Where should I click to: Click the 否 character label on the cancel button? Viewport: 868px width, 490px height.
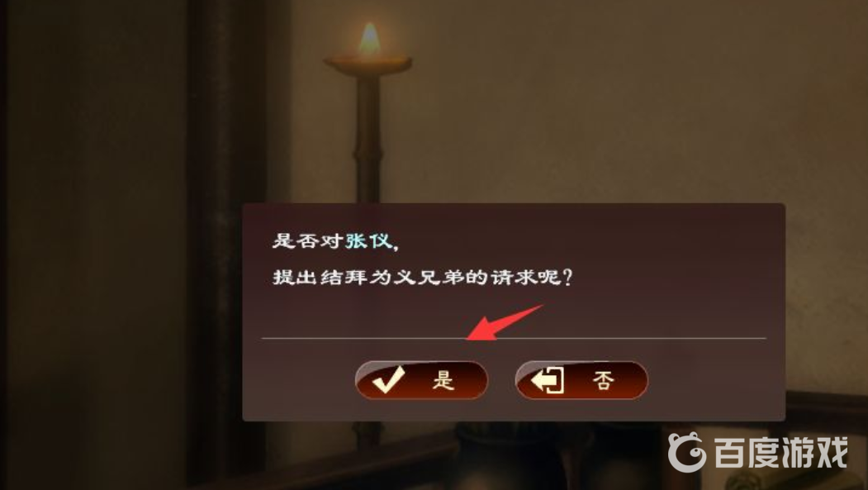coord(603,380)
